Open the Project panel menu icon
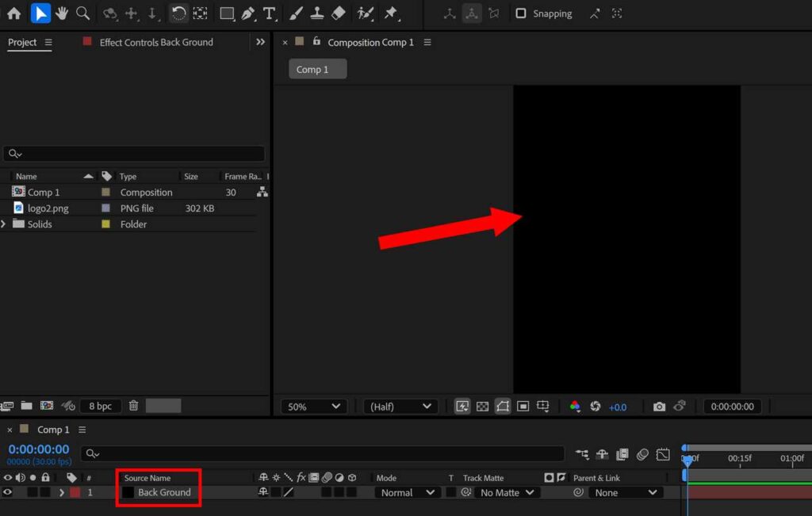The image size is (812, 516). pos(48,43)
